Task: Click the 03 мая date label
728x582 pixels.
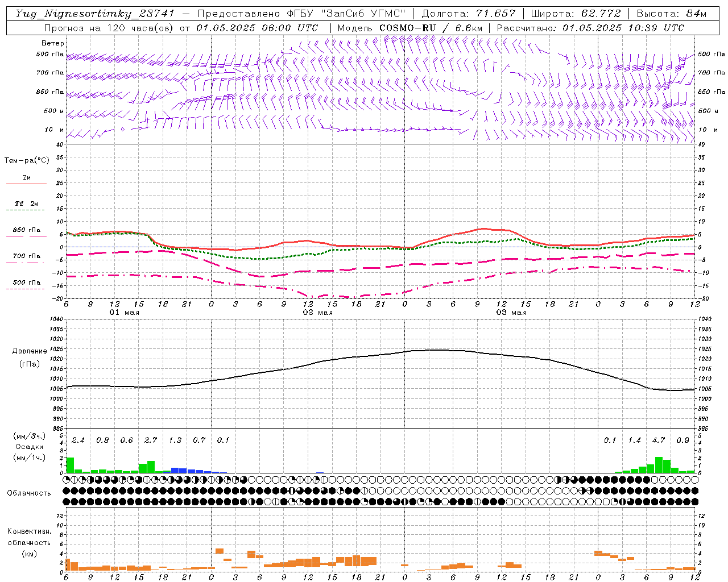Action: click(x=511, y=313)
